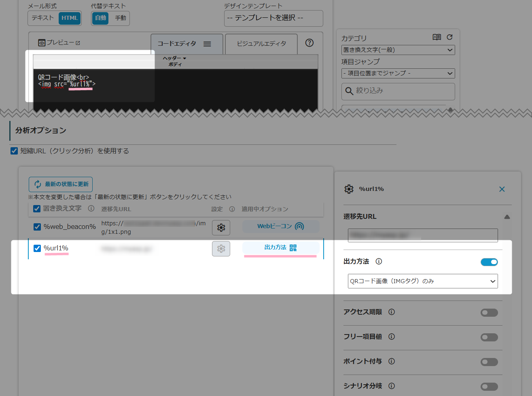532x396 pixels.
Task: Click the help question mark icon beside ビジュアルエディタ
Action: pyautogui.click(x=309, y=43)
